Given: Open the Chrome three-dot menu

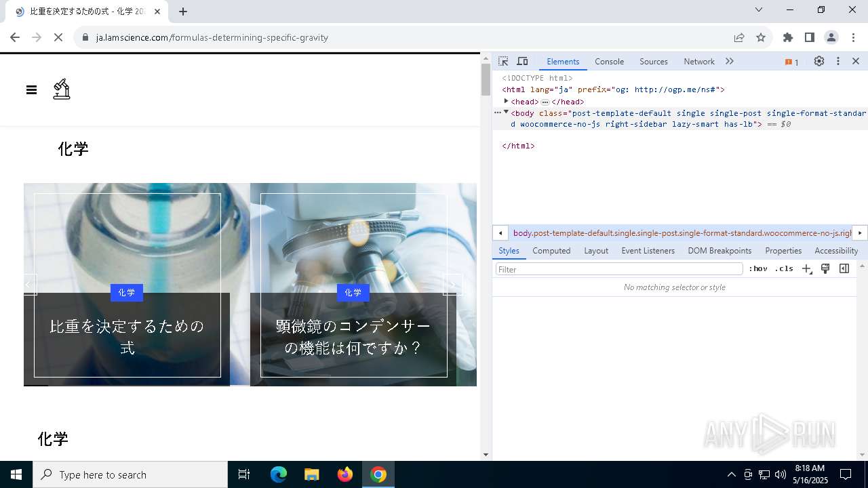Looking at the screenshot, I should point(853,37).
